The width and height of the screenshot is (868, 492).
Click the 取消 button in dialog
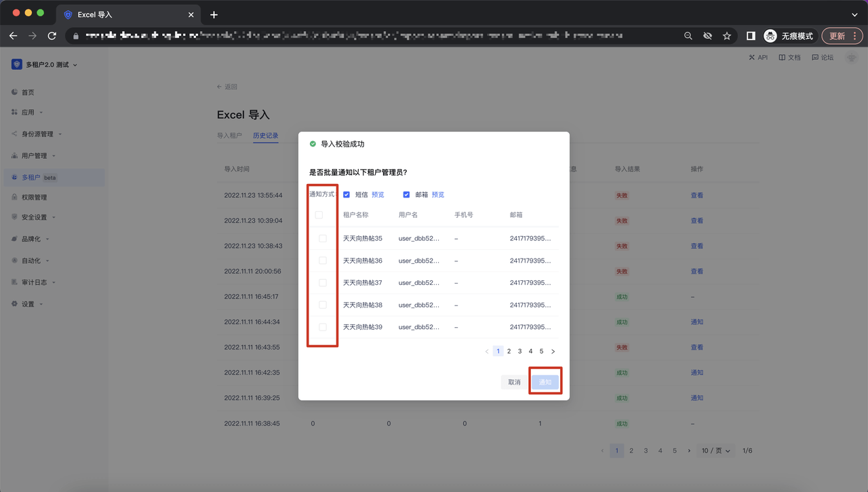click(x=514, y=382)
